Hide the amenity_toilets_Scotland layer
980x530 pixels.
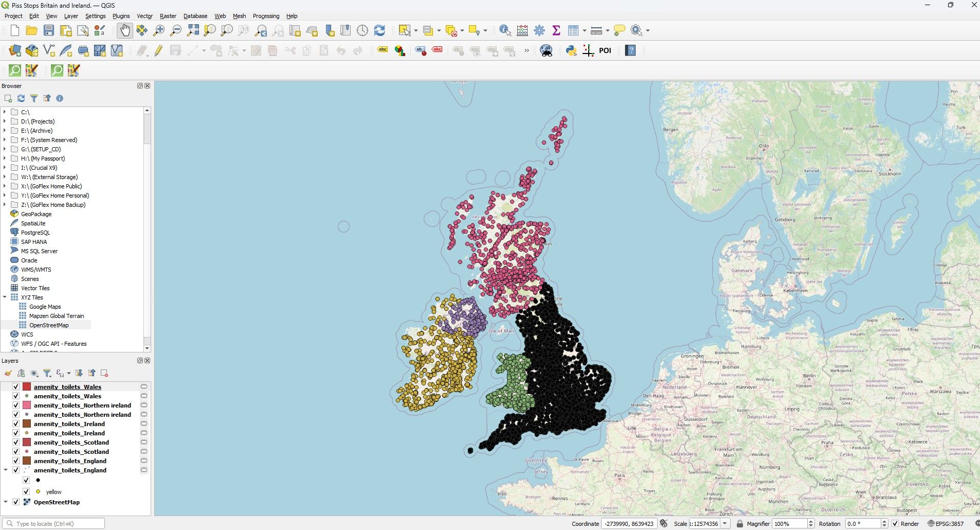[16, 442]
